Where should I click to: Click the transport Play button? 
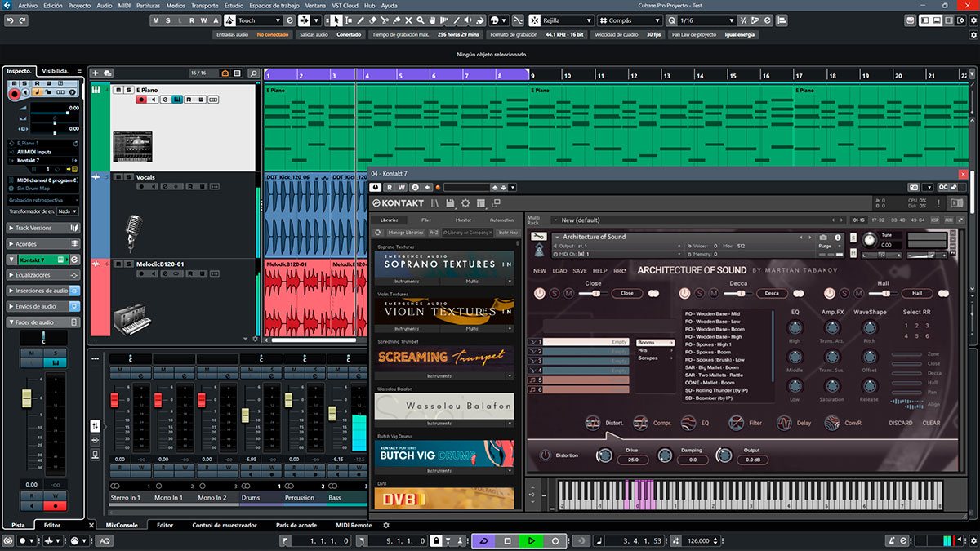[x=531, y=541]
